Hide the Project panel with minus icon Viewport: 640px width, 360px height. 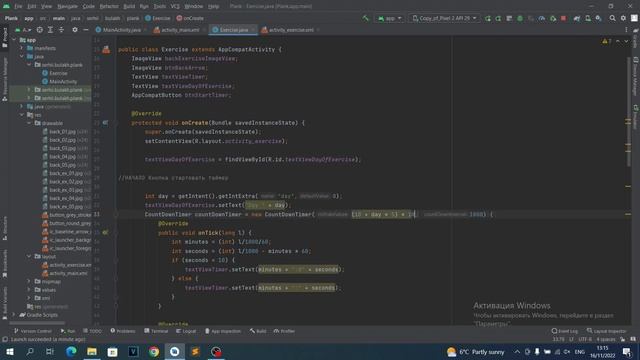tap(86, 30)
